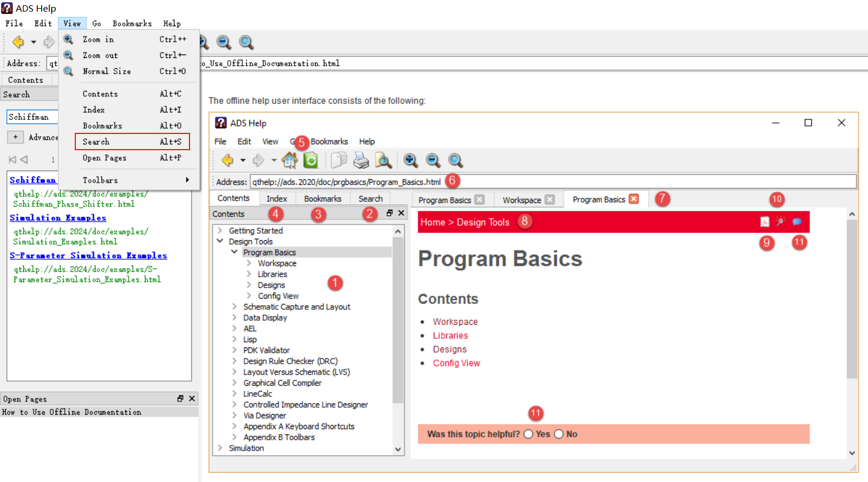Close the active Program Basics tab with red X

click(634, 199)
